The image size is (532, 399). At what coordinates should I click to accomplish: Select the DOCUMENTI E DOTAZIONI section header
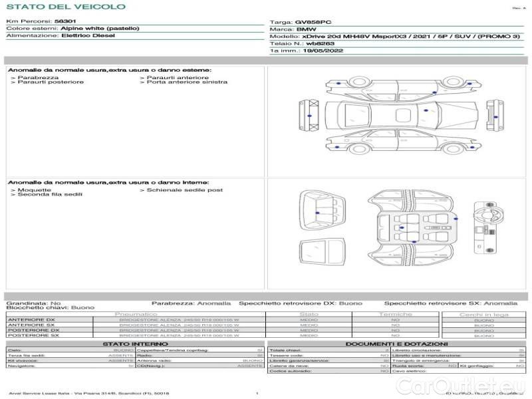coord(396,344)
